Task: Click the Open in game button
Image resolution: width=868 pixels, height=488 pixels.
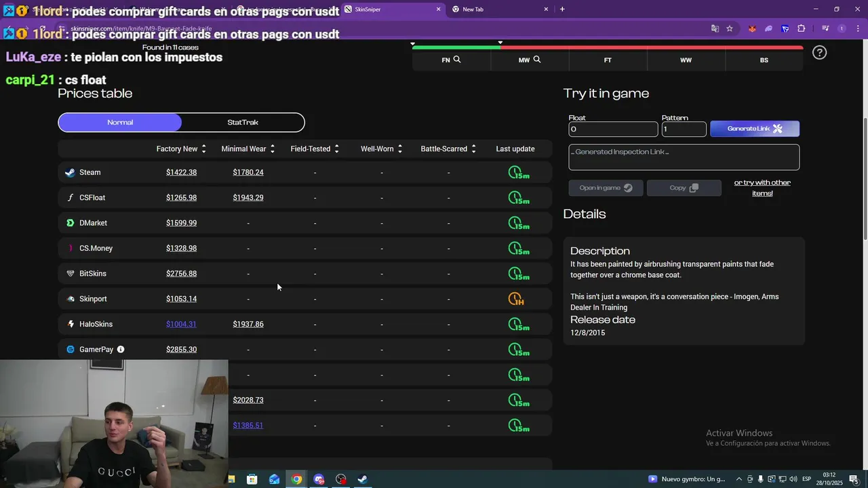Action: point(606,188)
